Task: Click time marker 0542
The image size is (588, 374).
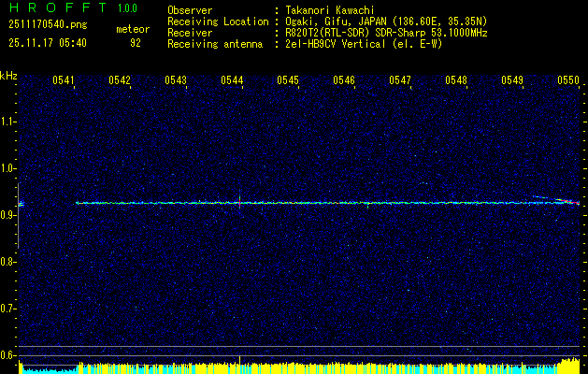Action: tap(120, 79)
